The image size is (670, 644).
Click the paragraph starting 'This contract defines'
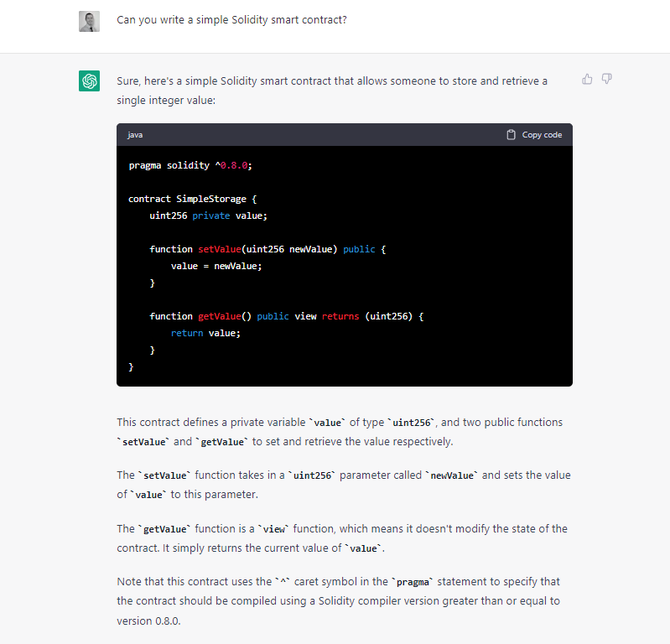point(340,432)
